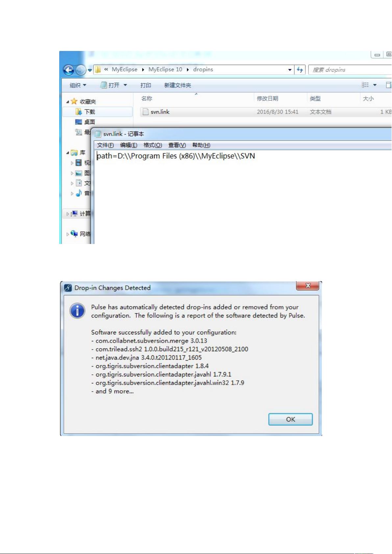Click the 新建文件夹 toolbar button

click(x=178, y=85)
